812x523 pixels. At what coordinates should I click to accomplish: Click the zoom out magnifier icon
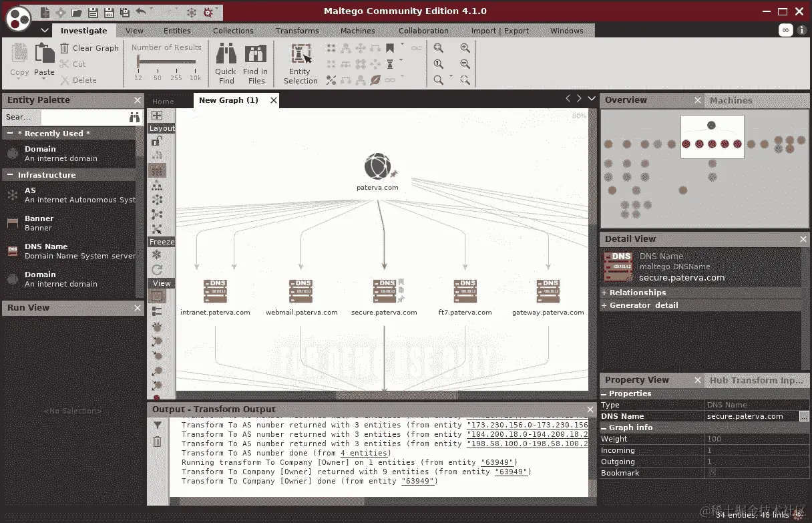pos(465,64)
